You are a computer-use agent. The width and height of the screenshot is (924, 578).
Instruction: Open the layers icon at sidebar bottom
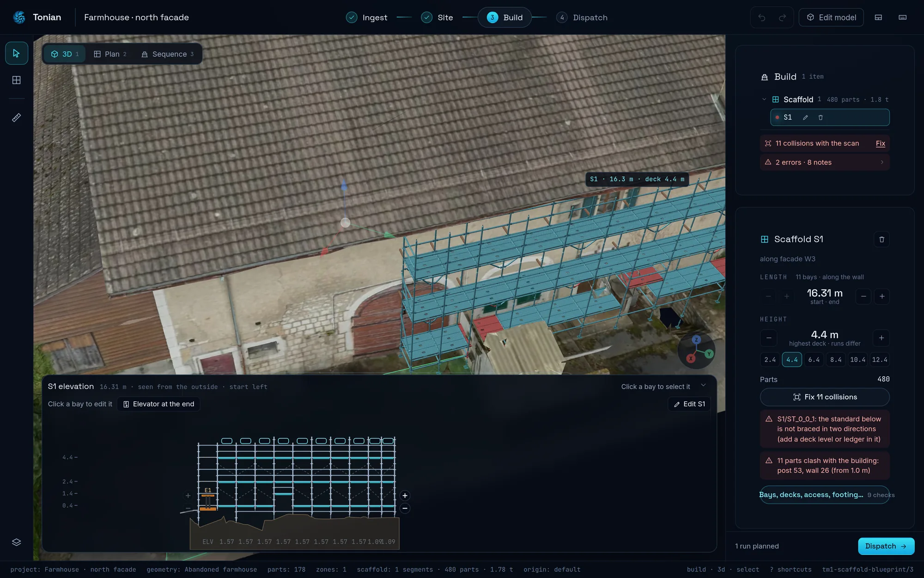point(17,542)
